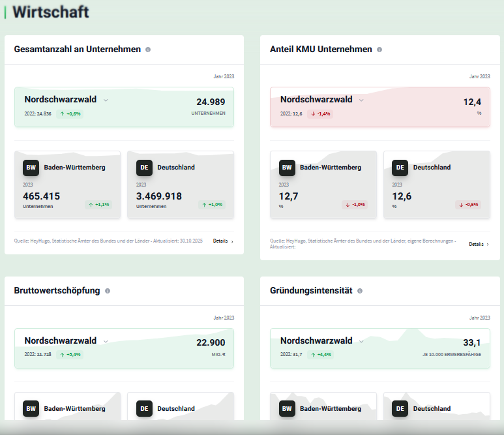Click info icon next to Gründungsintensität
Image resolution: width=504 pixels, height=435 pixels.
(x=360, y=291)
